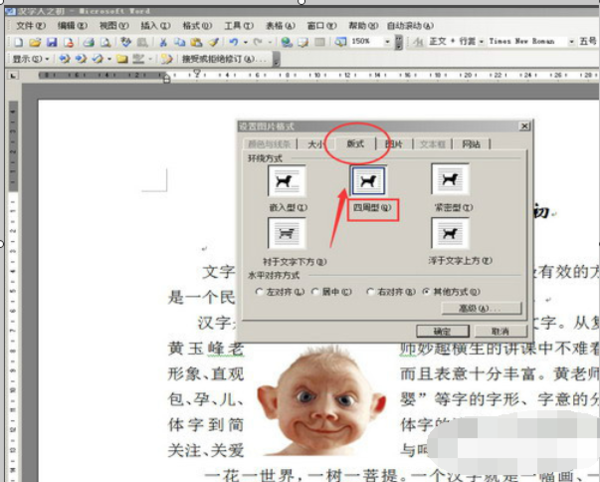Click the Undo arrow icon
This screenshot has width=600, height=482.
click(x=233, y=42)
